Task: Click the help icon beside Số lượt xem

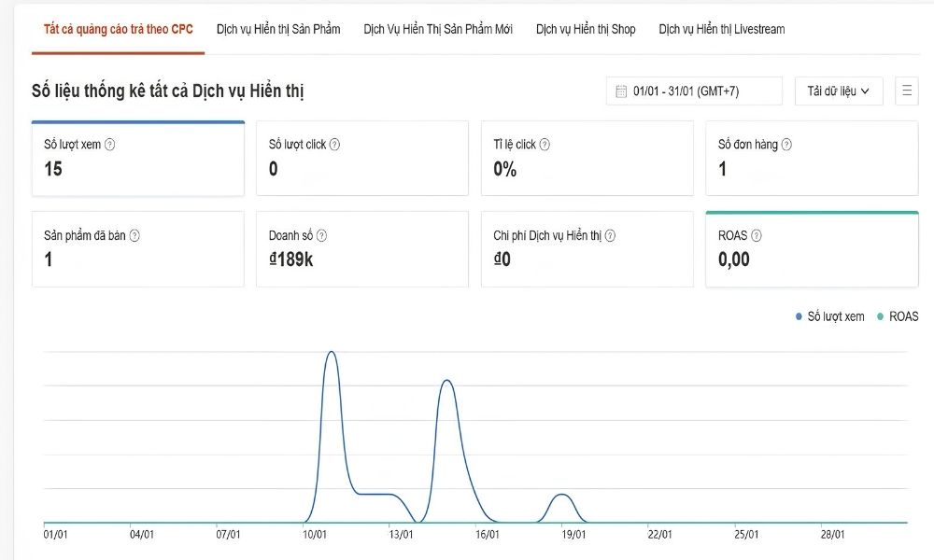Action: click(x=110, y=145)
